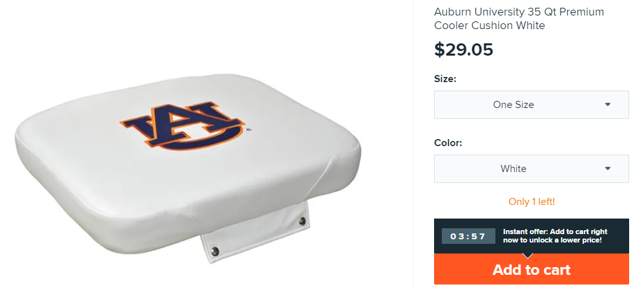The width and height of the screenshot is (644, 291).
Task: Click the Add to cart button
Action: point(531,269)
